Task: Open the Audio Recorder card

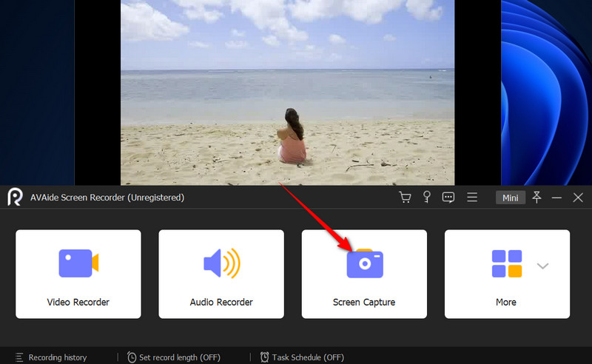Action: pyautogui.click(x=221, y=274)
